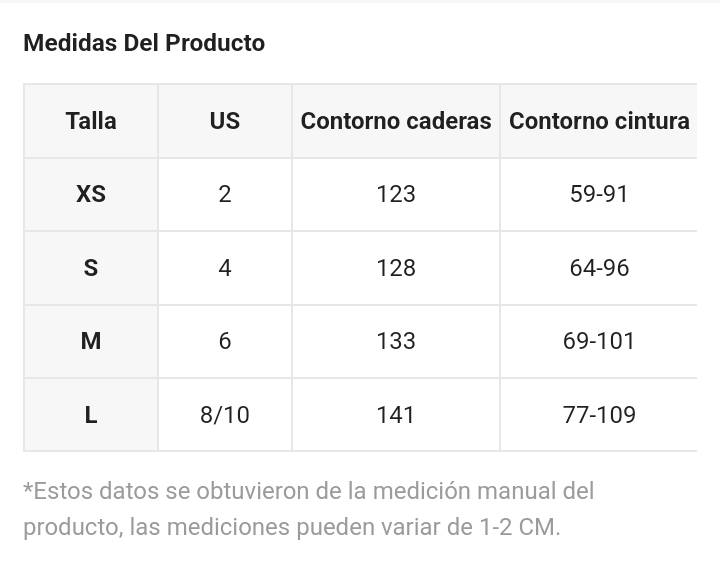Click the hip measurement 141 cell
The image size is (720, 581).
(396, 415)
